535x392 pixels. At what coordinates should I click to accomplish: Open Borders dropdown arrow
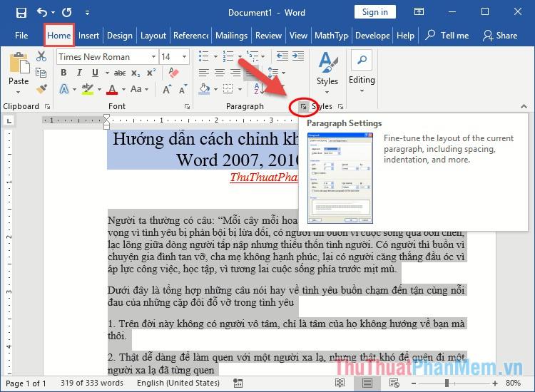pos(240,90)
